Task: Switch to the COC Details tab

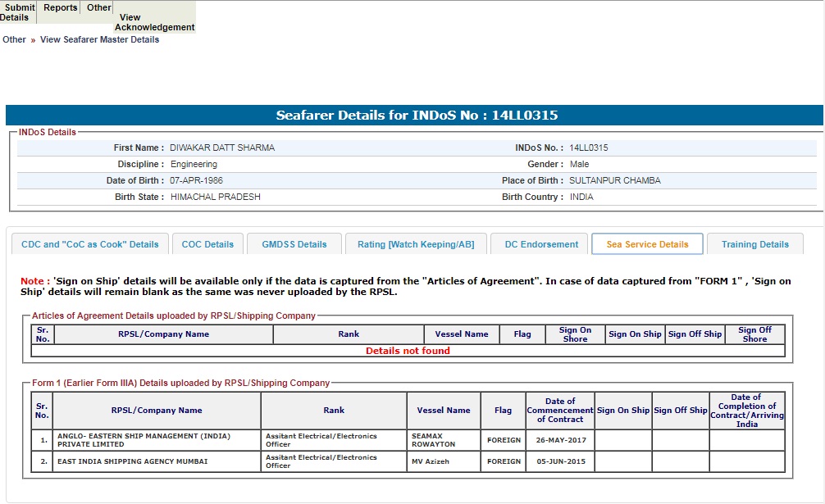Action: click(207, 244)
